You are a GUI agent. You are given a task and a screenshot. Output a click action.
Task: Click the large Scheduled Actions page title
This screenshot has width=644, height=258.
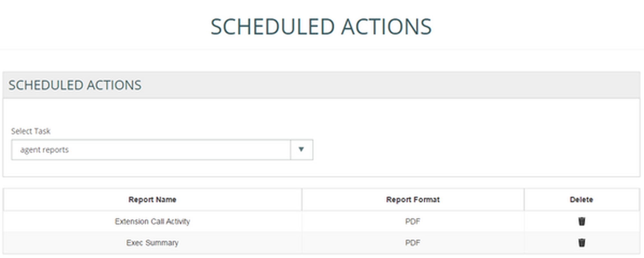321,26
